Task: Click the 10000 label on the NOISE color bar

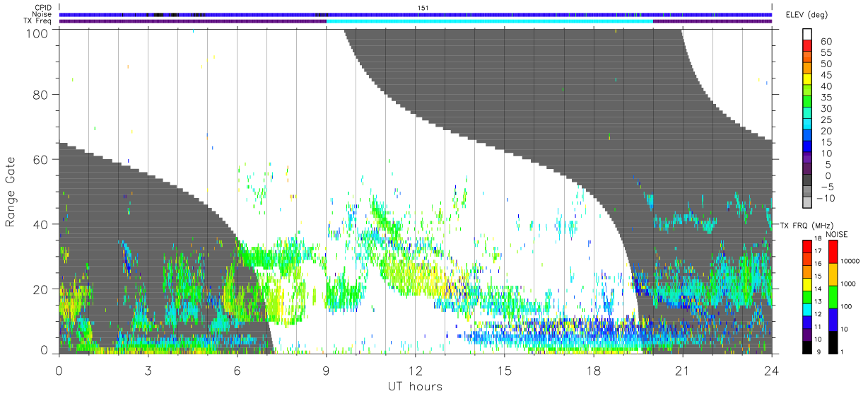Action: (x=849, y=262)
